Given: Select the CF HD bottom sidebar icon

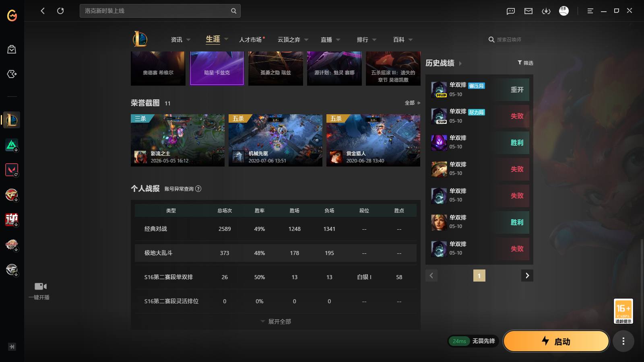Looking at the screenshot, I should [x=12, y=269].
